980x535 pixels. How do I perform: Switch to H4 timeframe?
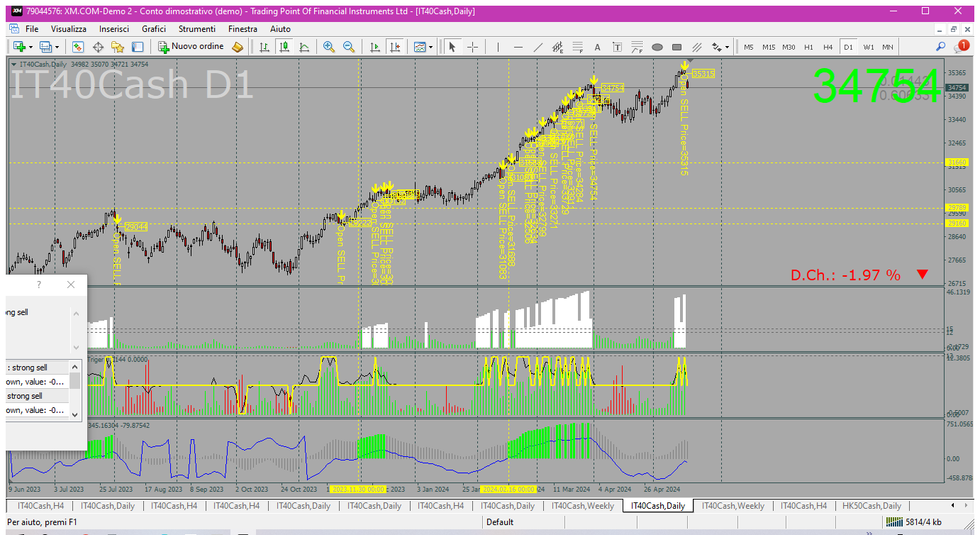[x=828, y=47]
